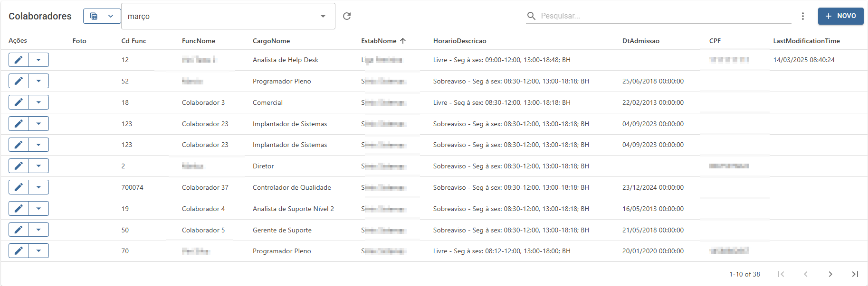
Task: Sort by the DtAdmissao column header
Action: point(641,41)
